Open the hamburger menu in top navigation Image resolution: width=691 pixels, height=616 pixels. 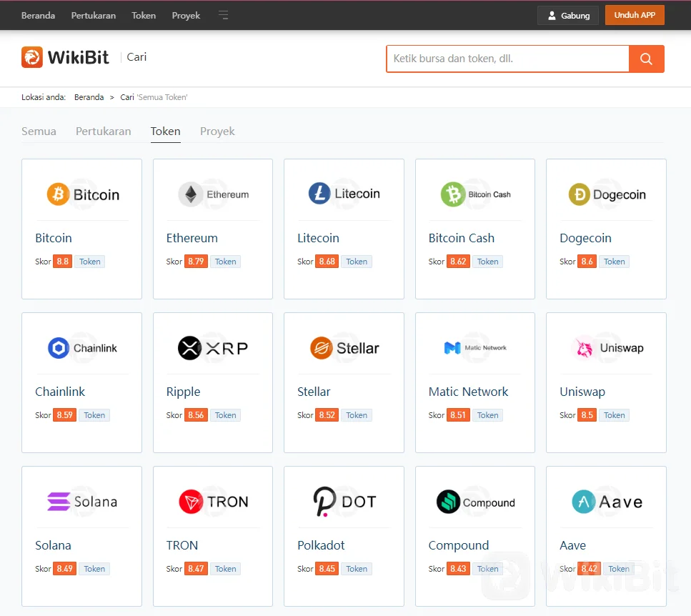[224, 15]
